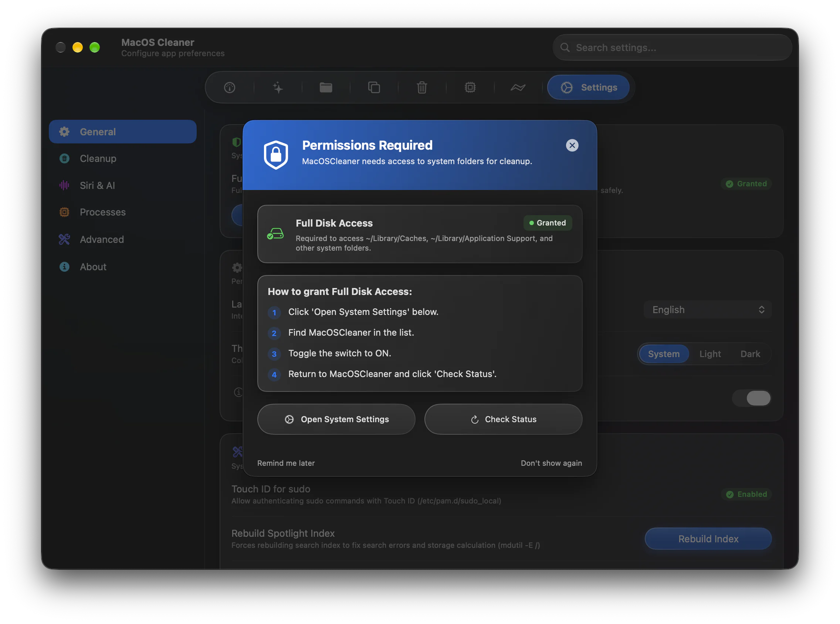Open the dashboard gauge tab in toolbar

pos(230,88)
